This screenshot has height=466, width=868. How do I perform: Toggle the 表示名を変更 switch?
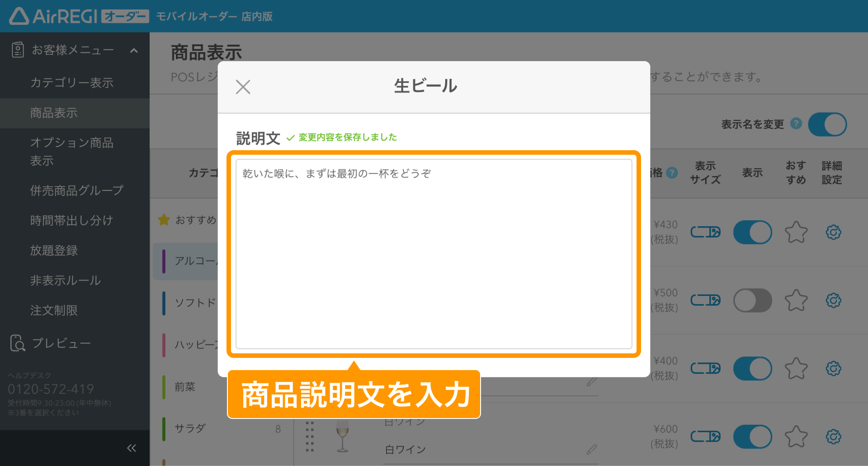tap(827, 124)
